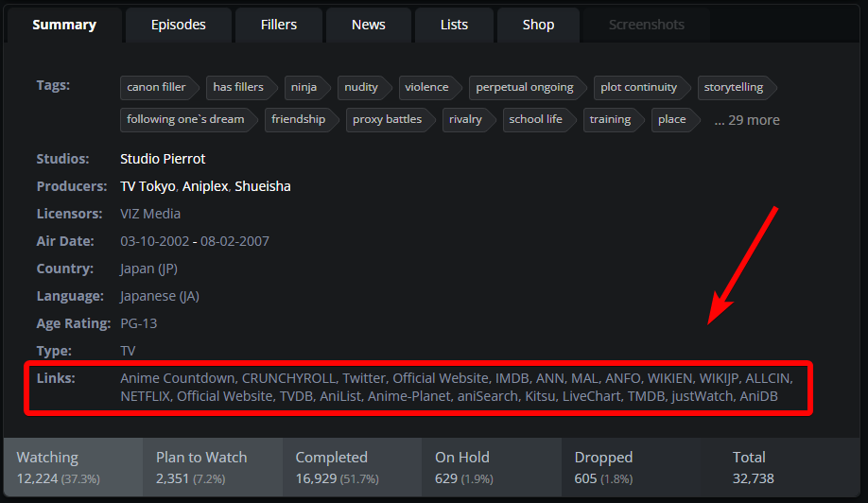Open the News tab
The height and width of the screenshot is (503, 868).
pos(368,25)
